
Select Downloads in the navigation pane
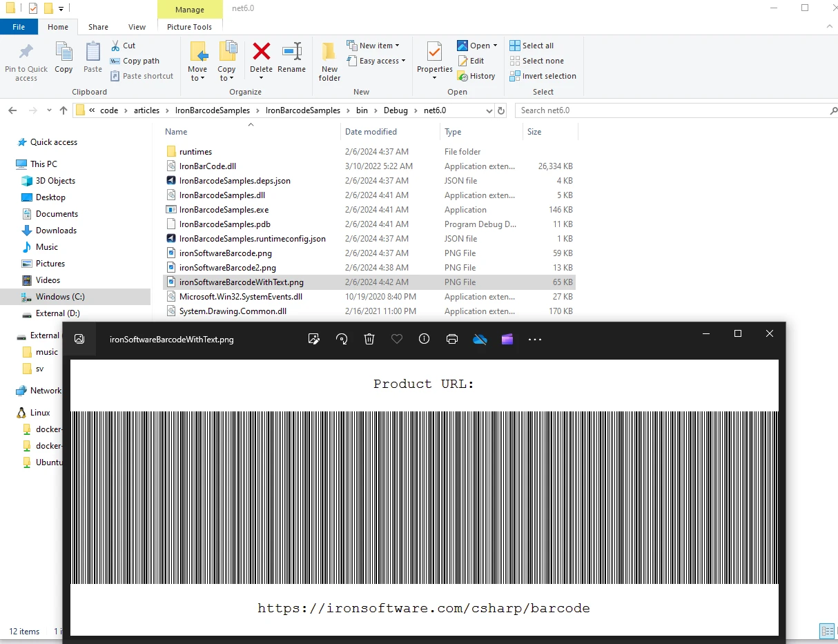click(x=56, y=231)
